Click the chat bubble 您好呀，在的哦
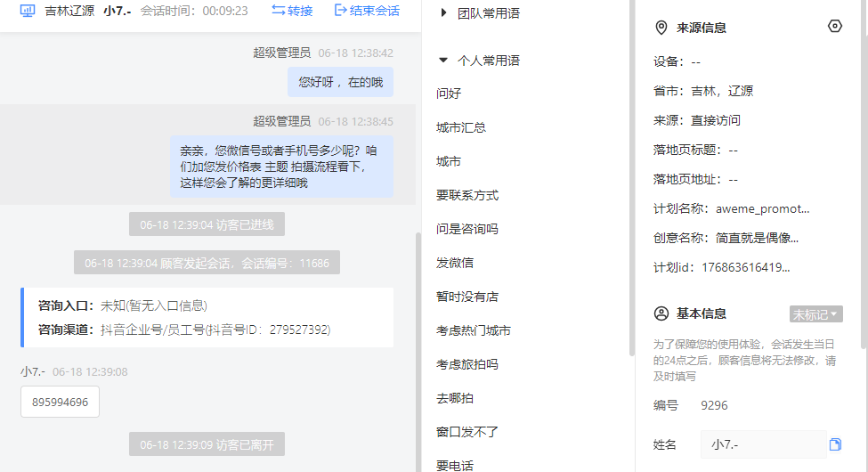This screenshot has height=472, width=868. (x=340, y=82)
